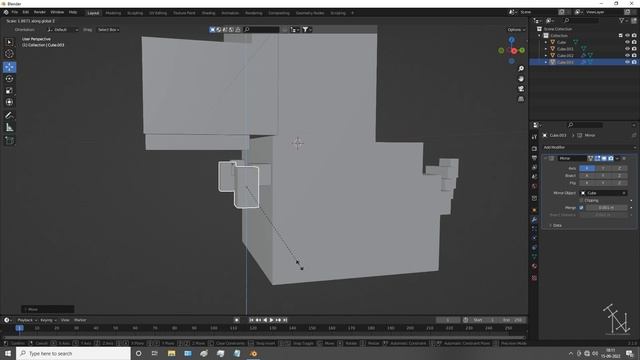Screen dimensions: 640x360
Task: Toggle the Mirror Clipping checkbox
Action: 581,200
